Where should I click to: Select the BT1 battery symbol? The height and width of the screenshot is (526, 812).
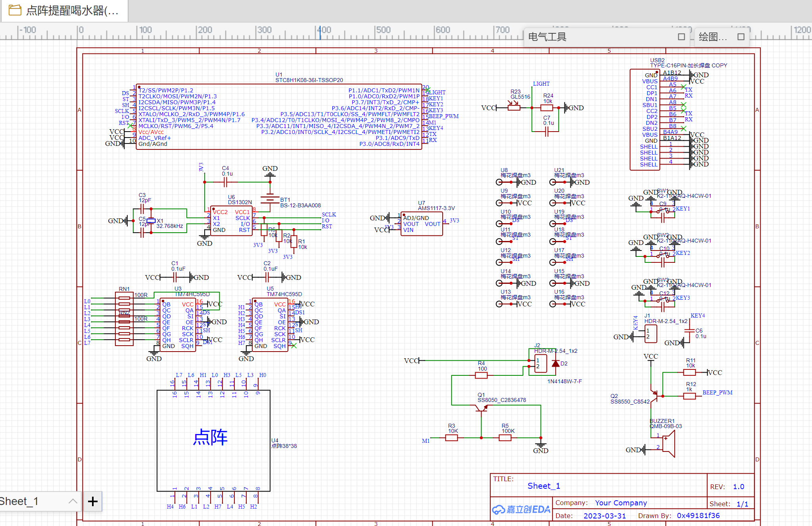(270, 198)
